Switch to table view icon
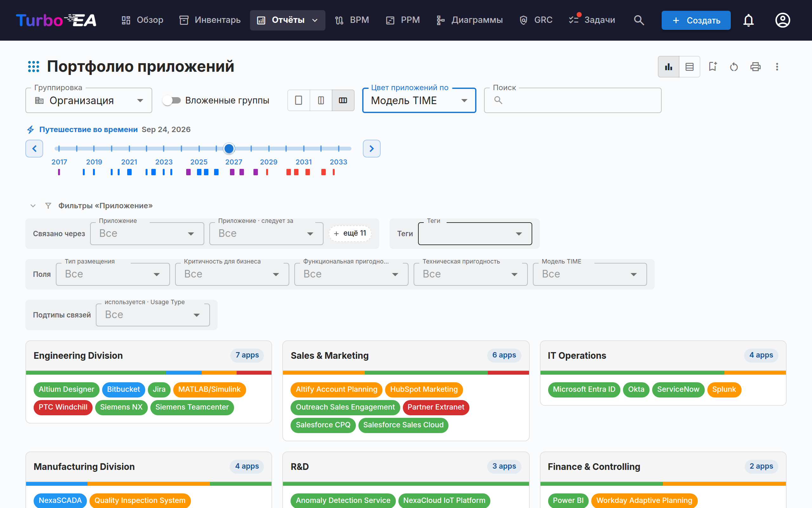The height and width of the screenshot is (508, 812). 690,67
